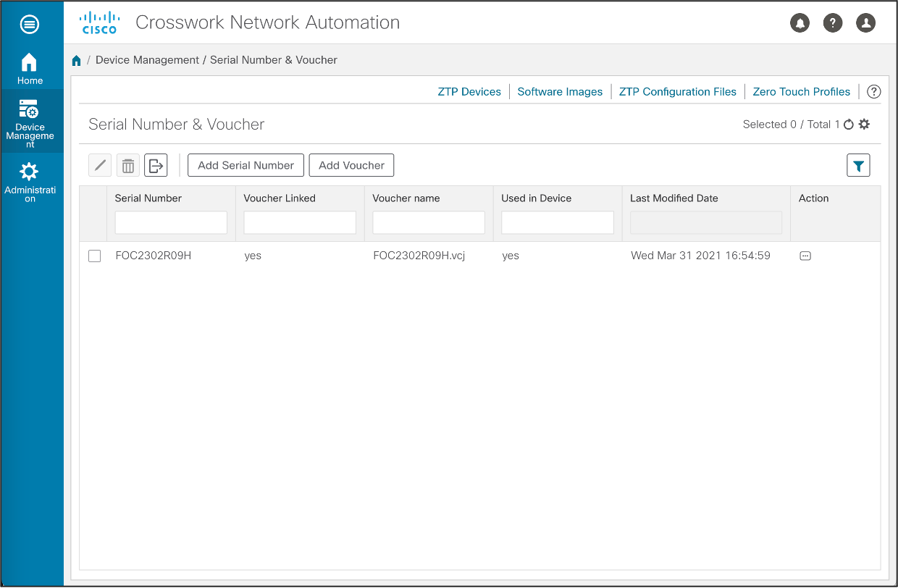Click Device Management breadcrumb text
This screenshot has height=588, width=898.
click(x=147, y=60)
